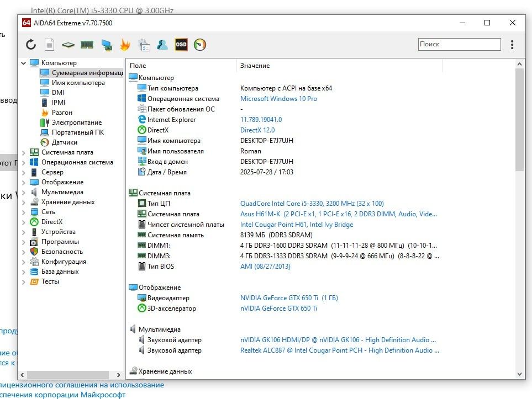Select Портативный ПК in the tree
This screenshot has height=399, width=532.
tap(72, 132)
